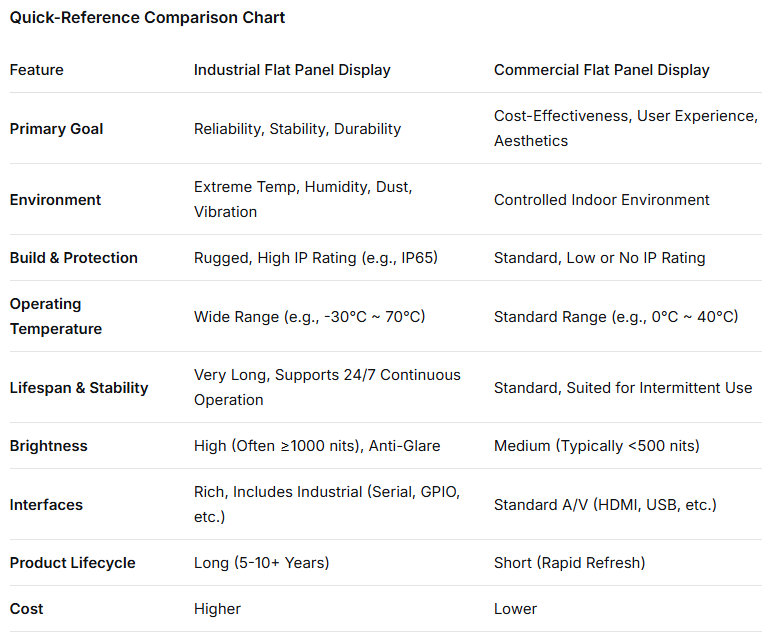Click the Standard A/V (HDMI, USB, etc.) cell
This screenshot has height=638, width=767.
click(x=605, y=505)
